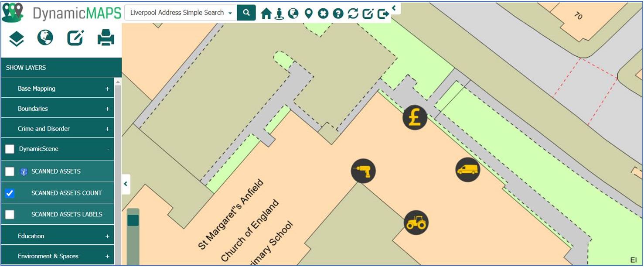Click the clear (X circle) icon

pos(323,14)
